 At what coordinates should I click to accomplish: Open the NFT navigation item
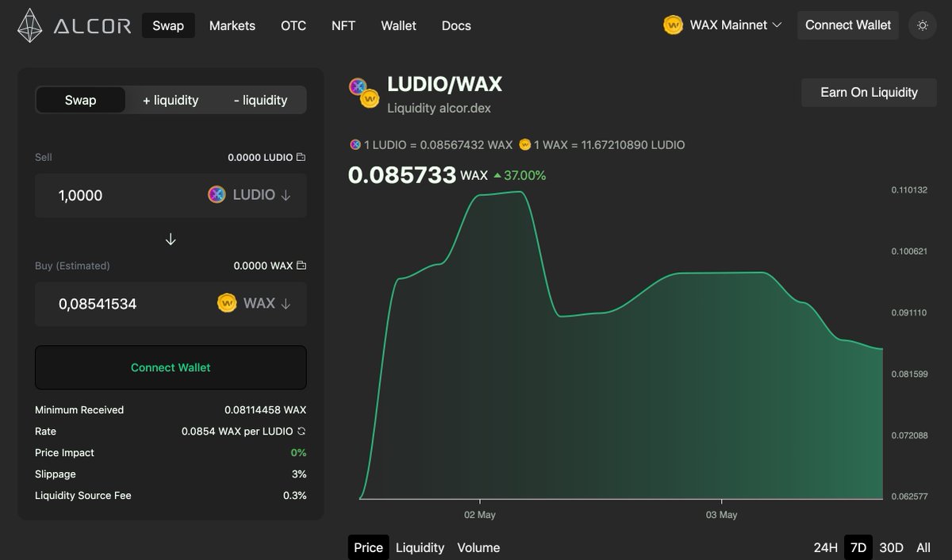344,25
